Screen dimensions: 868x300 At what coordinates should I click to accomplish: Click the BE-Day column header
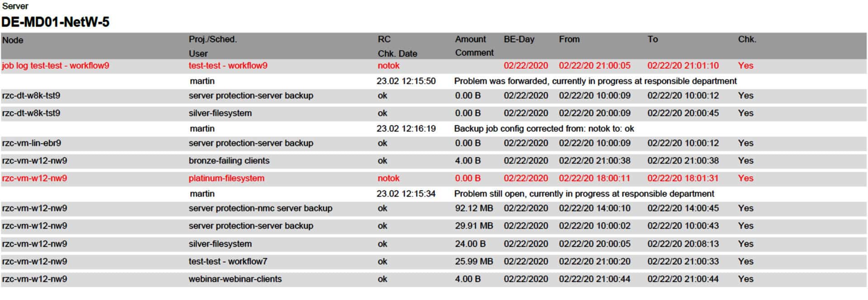click(519, 39)
